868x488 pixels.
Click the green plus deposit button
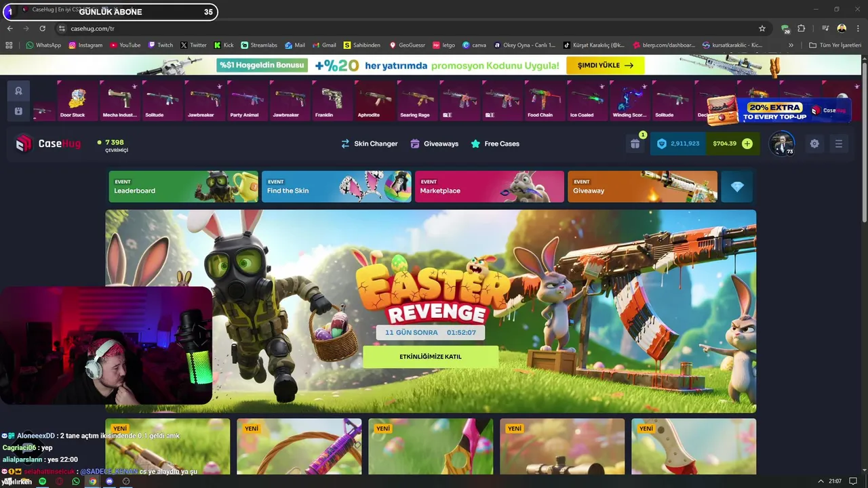click(x=747, y=144)
